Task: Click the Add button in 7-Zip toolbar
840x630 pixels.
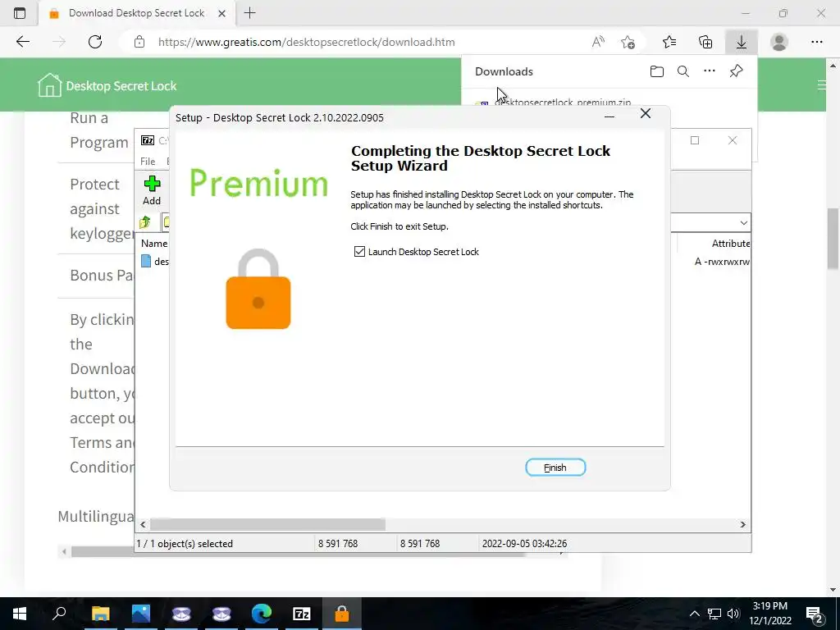Action: tap(152, 190)
